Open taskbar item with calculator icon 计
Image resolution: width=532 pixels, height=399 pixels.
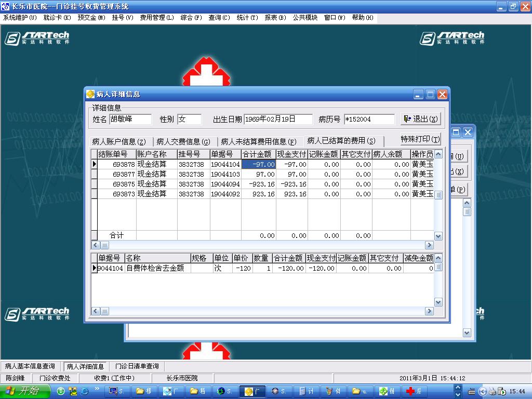pyautogui.click(x=307, y=391)
